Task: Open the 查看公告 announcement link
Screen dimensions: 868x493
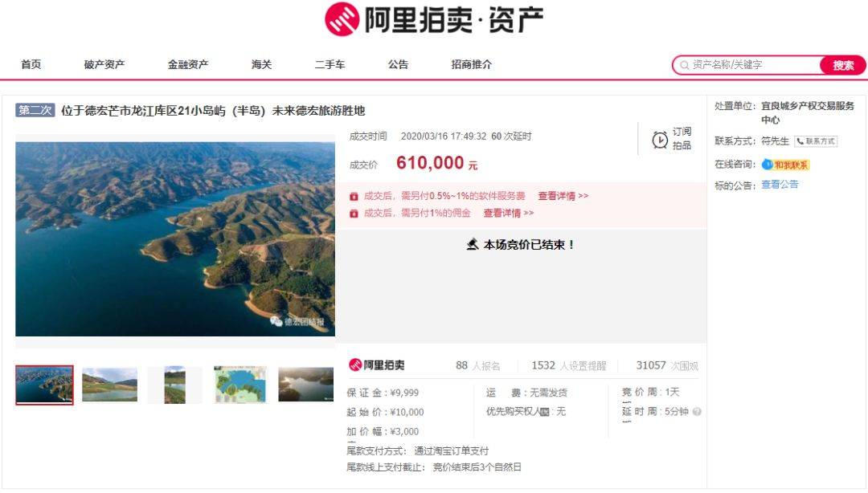Action: (x=780, y=185)
